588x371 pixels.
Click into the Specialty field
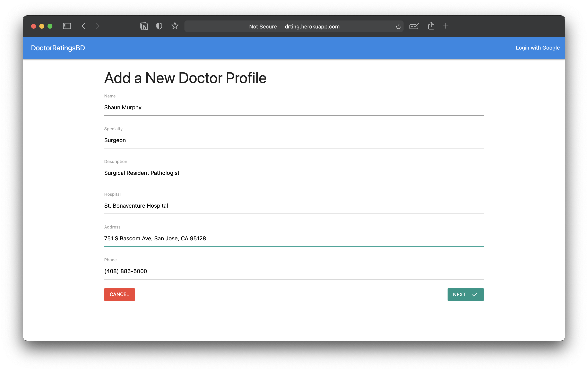coord(294,140)
